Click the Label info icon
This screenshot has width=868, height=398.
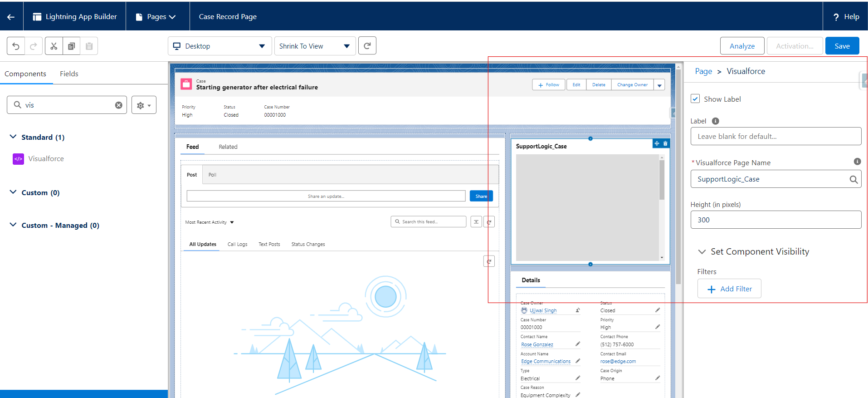pos(716,121)
